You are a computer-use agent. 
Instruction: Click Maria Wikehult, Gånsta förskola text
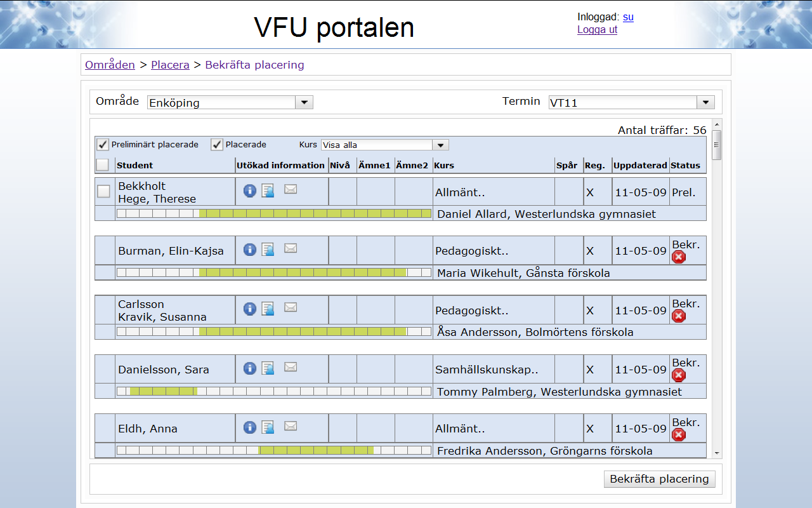click(x=524, y=273)
